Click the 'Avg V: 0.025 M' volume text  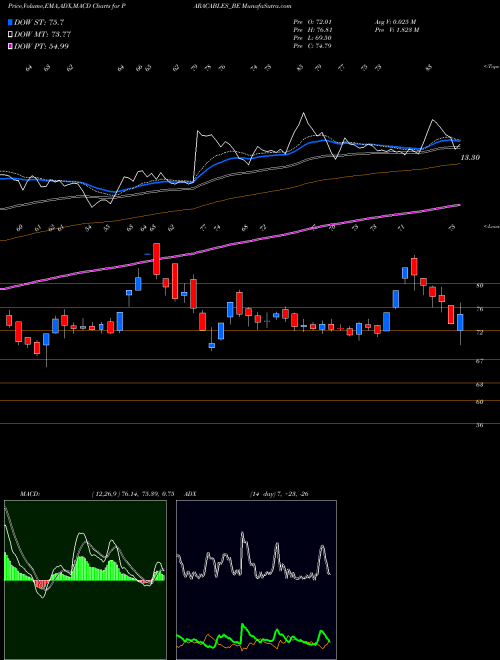(395, 22)
